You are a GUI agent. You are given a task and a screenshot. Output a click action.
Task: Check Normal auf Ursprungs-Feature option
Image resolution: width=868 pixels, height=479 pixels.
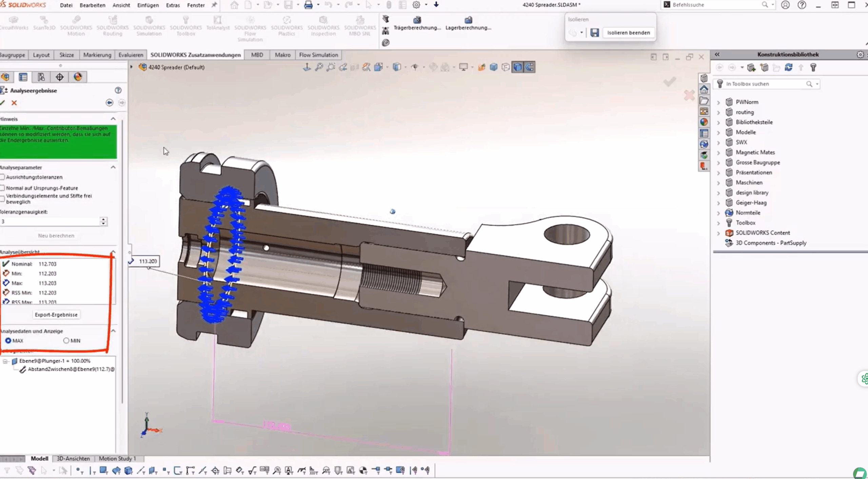[3, 188]
